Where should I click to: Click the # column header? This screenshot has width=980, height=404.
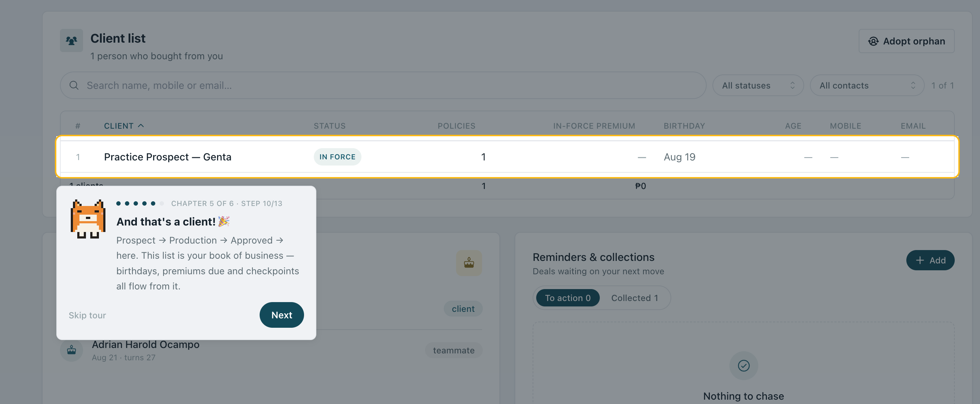tap(78, 126)
